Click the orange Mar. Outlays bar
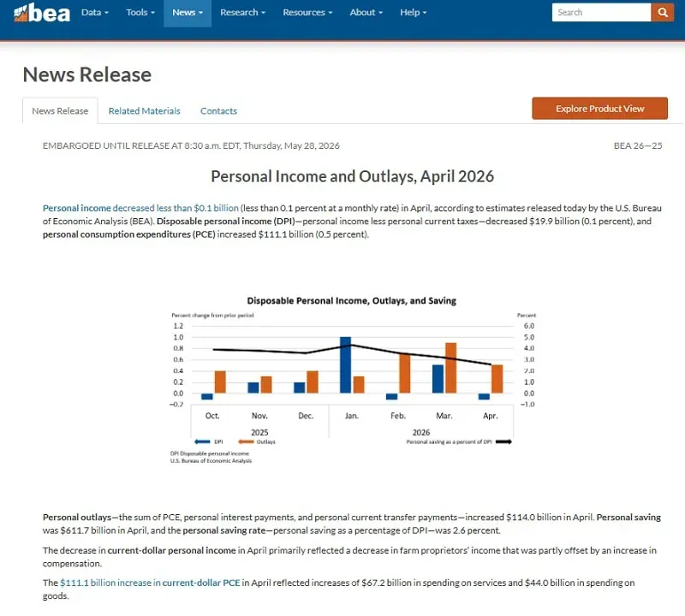The width and height of the screenshot is (685, 616). coord(451,368)
